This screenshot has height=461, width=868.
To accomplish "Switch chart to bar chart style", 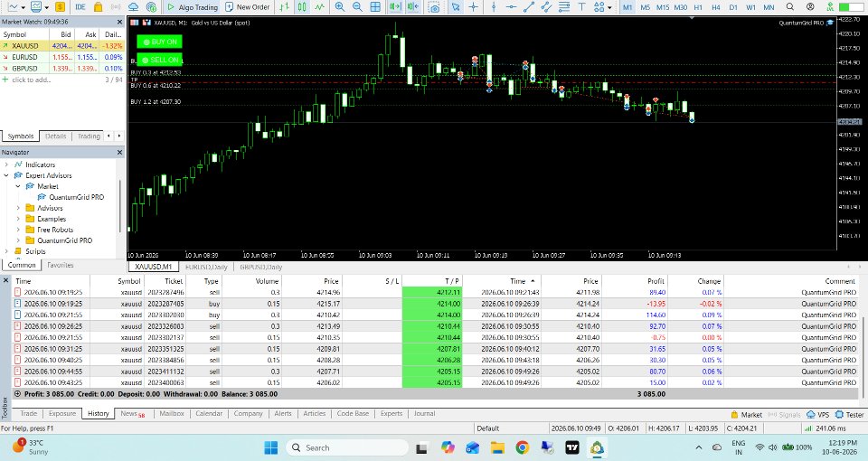I will click(284, 7).
